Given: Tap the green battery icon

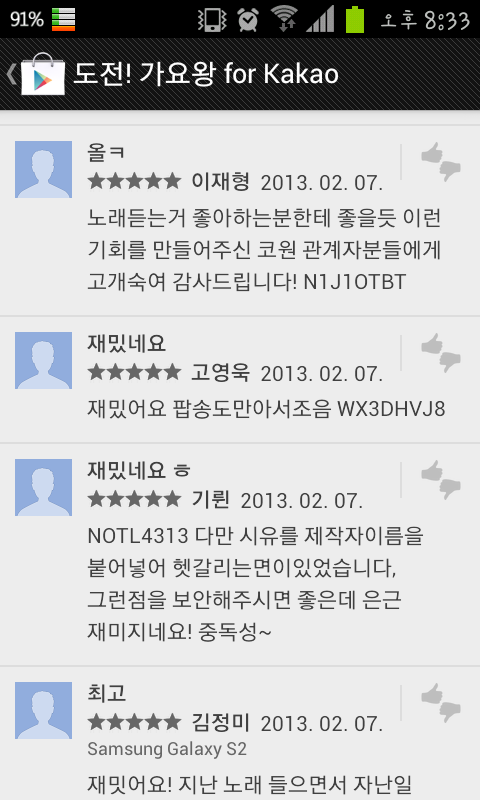Looking at the screenshot, I should (355, 19).
